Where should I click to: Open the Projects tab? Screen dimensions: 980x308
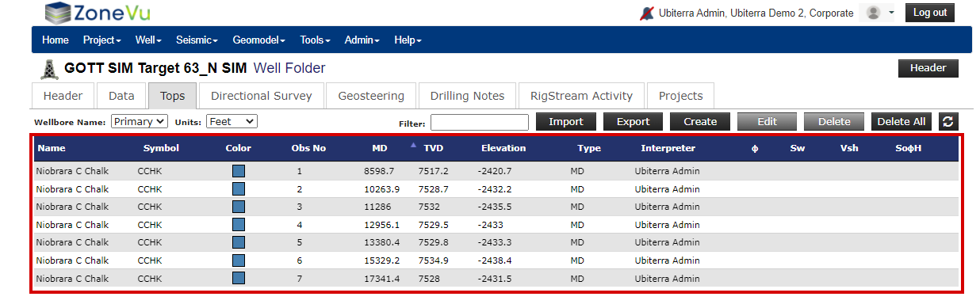pos(681,96)
